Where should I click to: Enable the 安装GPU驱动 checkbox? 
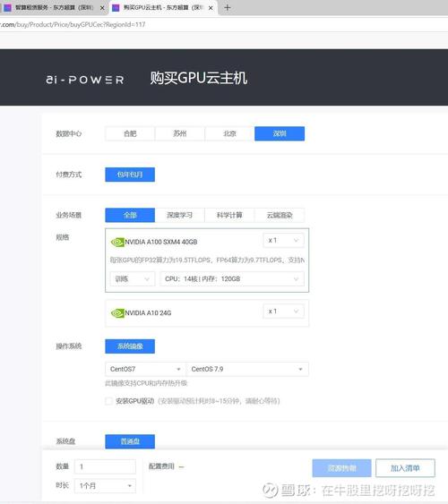(x=108, y=401)
